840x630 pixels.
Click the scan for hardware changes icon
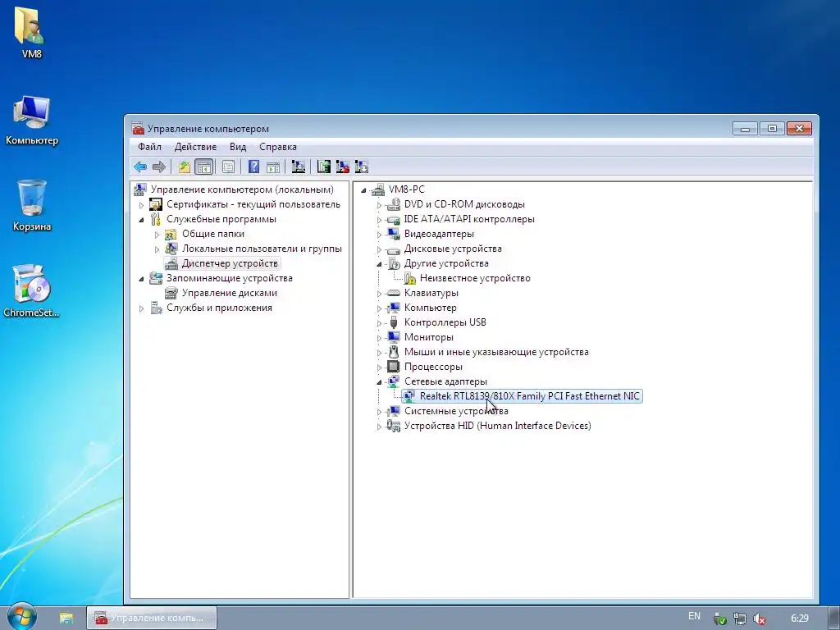tap(299, 167)
